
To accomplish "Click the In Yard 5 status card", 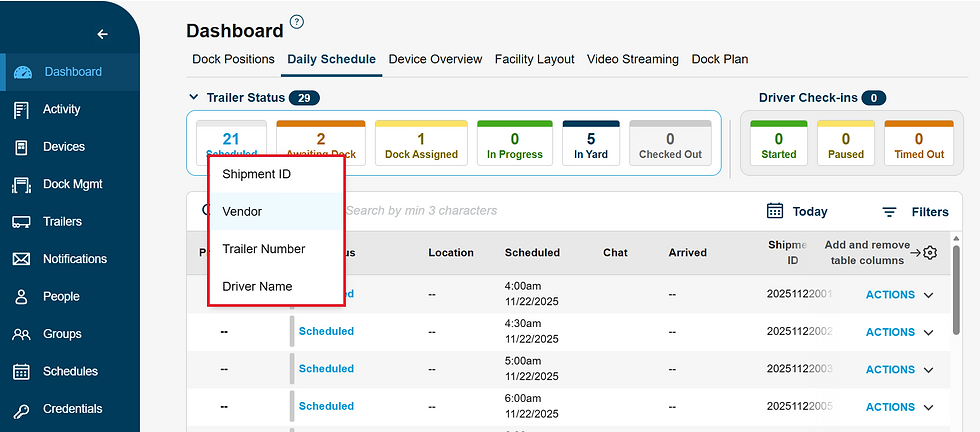I will click(591, 143).
